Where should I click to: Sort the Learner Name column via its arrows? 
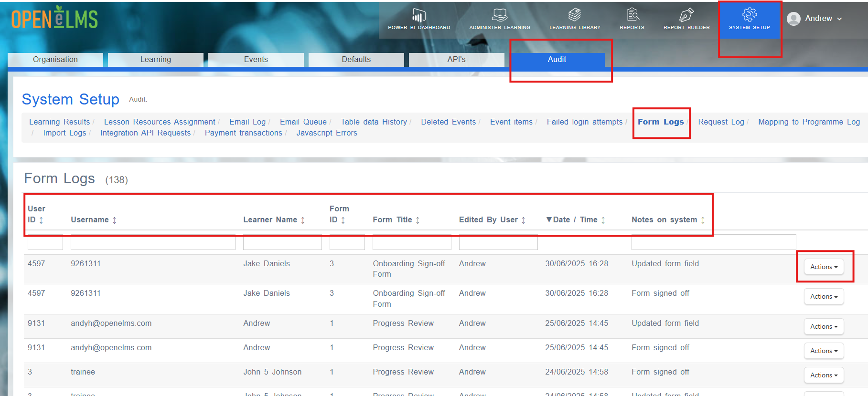click(x=302, y=220)
